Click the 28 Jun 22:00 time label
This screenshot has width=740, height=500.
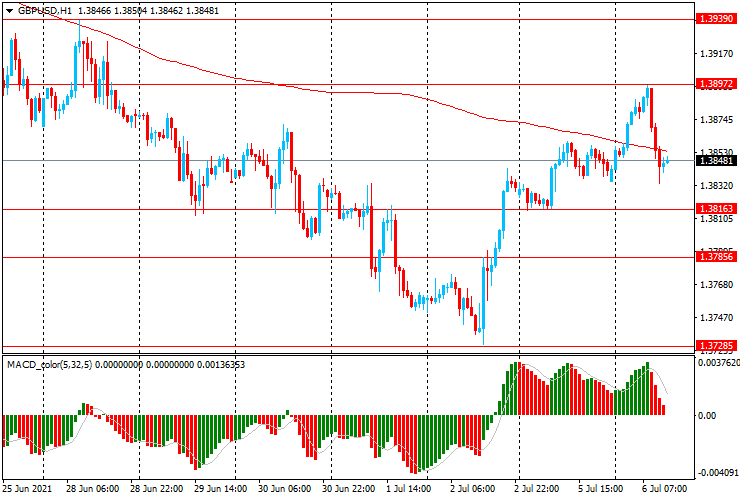157,489
